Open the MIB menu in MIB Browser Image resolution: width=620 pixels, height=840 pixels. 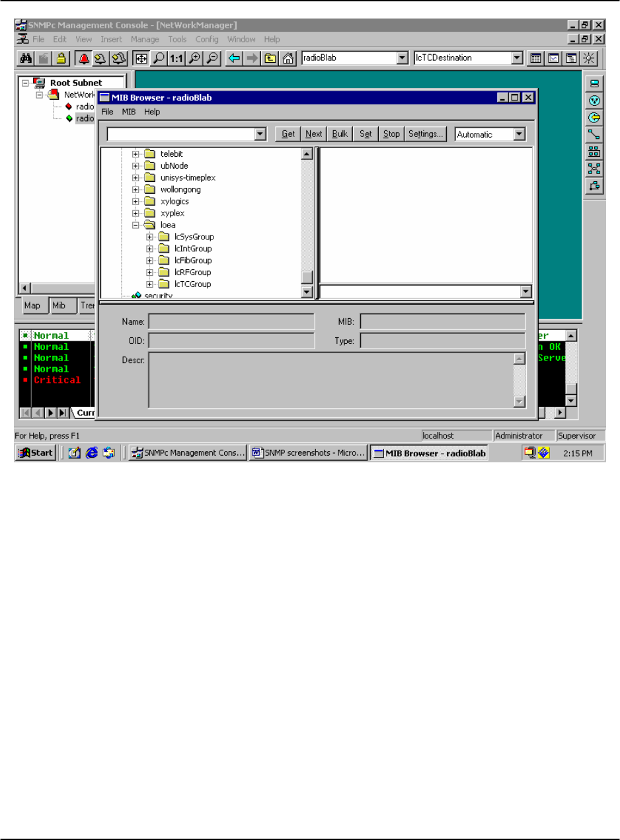point(128,112)
